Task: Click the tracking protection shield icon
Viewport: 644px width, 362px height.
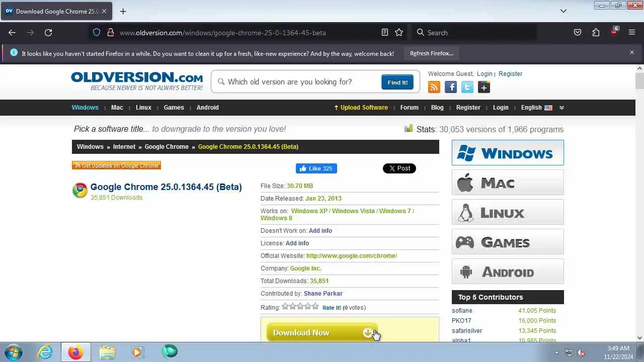Action: coord(97,32)
